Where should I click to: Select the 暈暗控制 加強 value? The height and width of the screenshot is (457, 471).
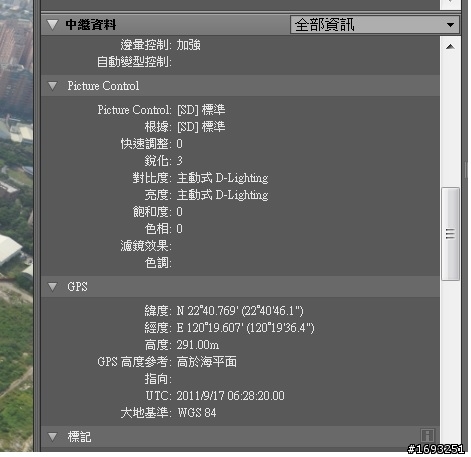(189, 45)
